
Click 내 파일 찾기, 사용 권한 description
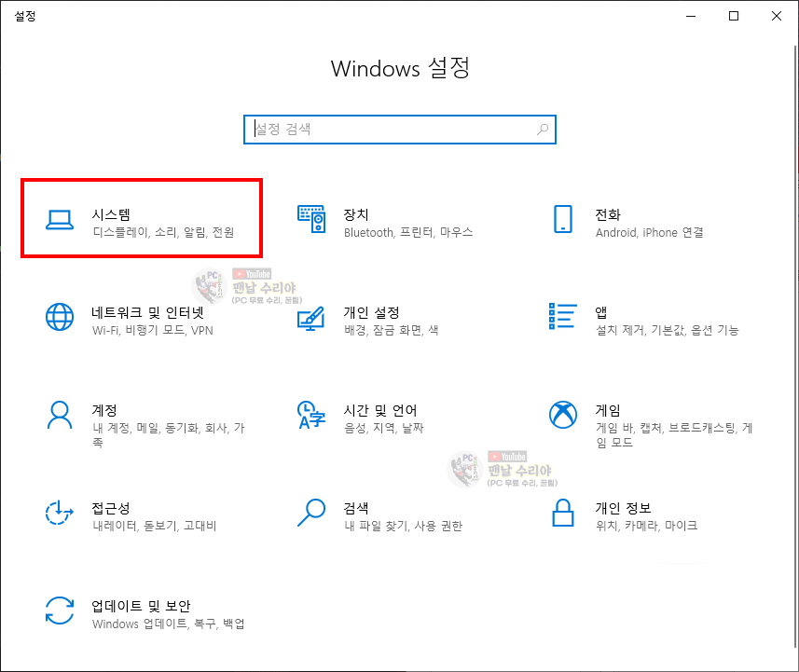[404, 526]
